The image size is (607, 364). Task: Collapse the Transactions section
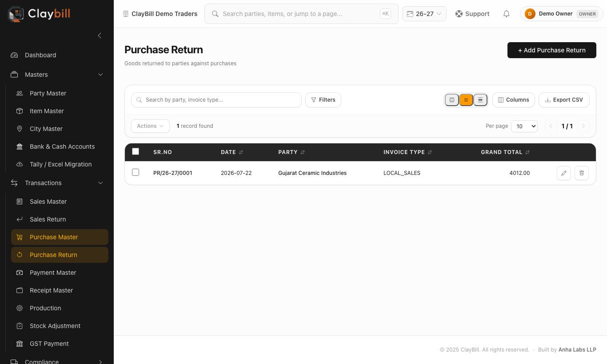point(57,183)
